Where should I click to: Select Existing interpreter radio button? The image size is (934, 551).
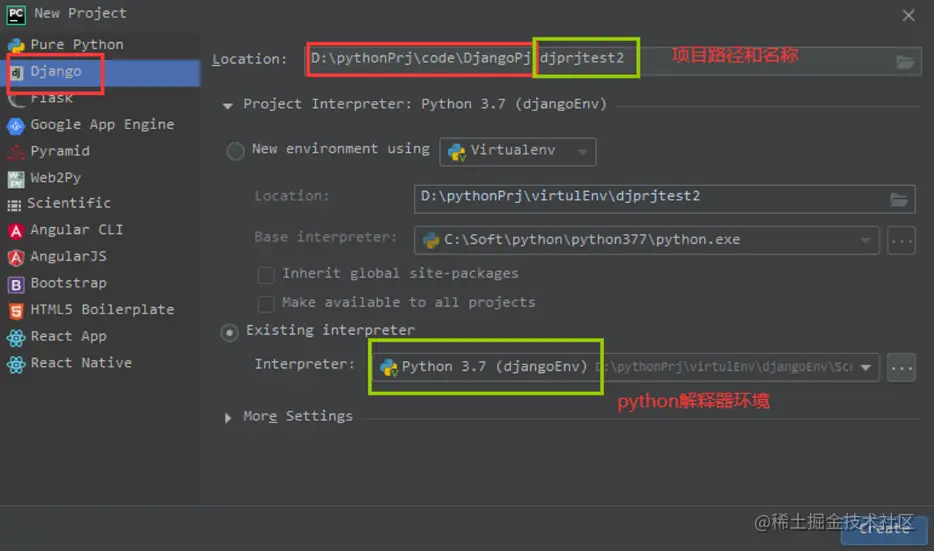pos(229,332)
